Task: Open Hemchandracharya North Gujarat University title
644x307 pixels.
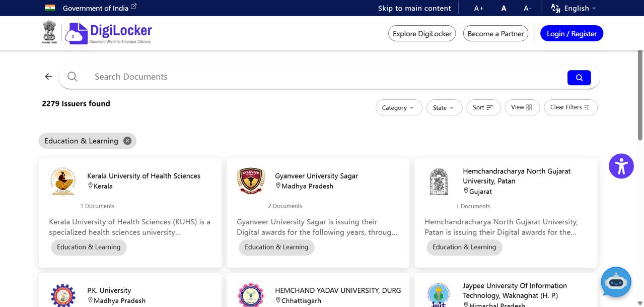Action: coord(517,176)
